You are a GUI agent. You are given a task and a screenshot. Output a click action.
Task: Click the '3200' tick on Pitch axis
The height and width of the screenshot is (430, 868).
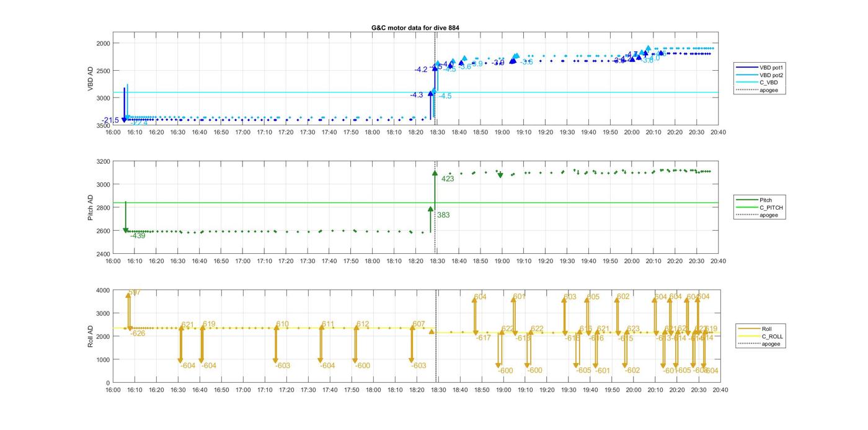[104, 162]
